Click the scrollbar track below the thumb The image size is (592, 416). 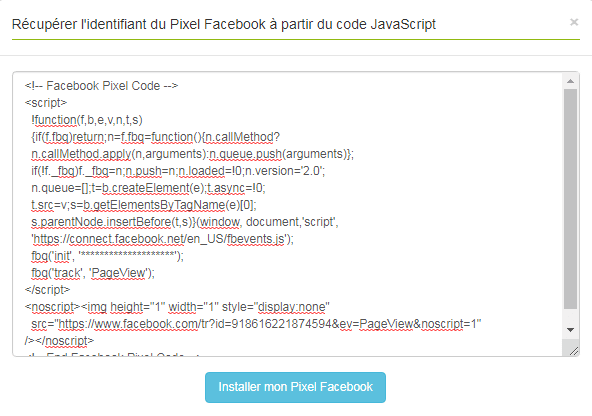coord(570,316)
